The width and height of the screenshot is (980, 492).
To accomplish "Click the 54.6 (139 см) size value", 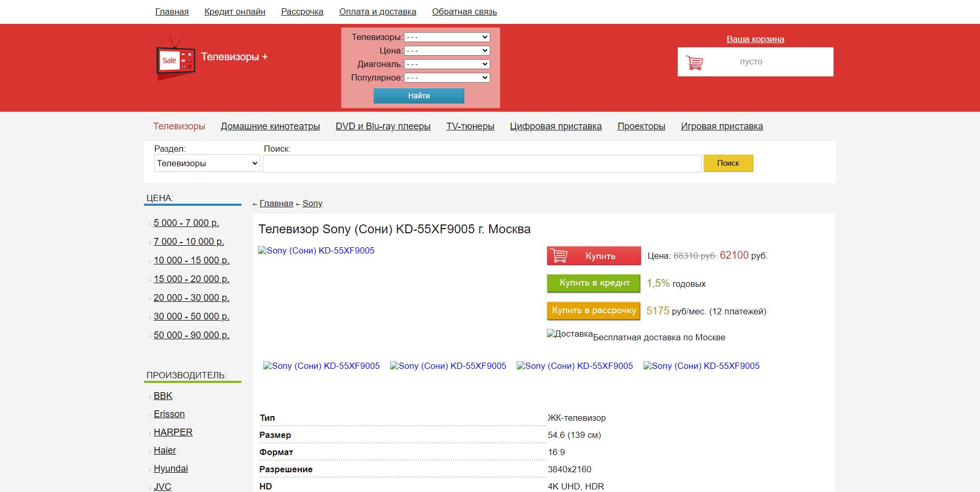I will [574, 435].
